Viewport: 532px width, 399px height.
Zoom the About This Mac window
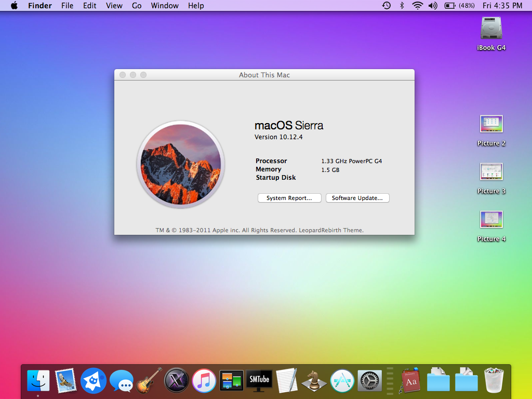[143, 75]
